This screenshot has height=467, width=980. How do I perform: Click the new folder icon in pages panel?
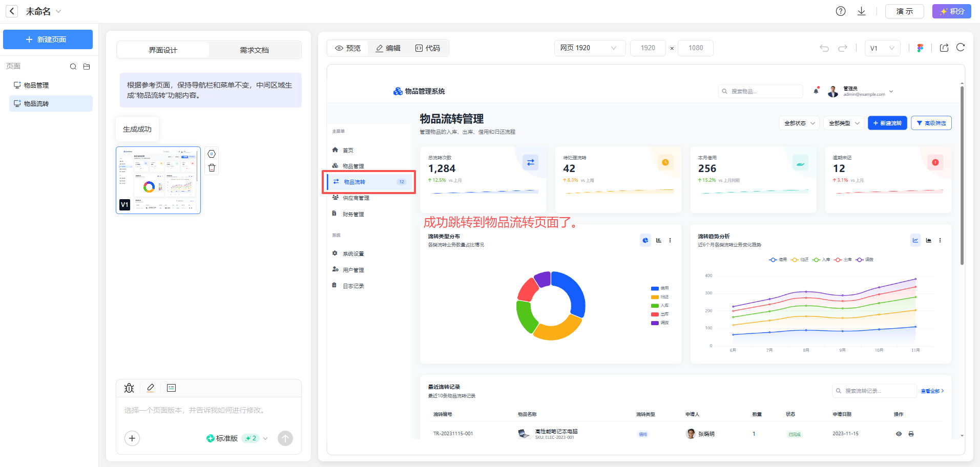pyautogui.click(x=87, y=67)
